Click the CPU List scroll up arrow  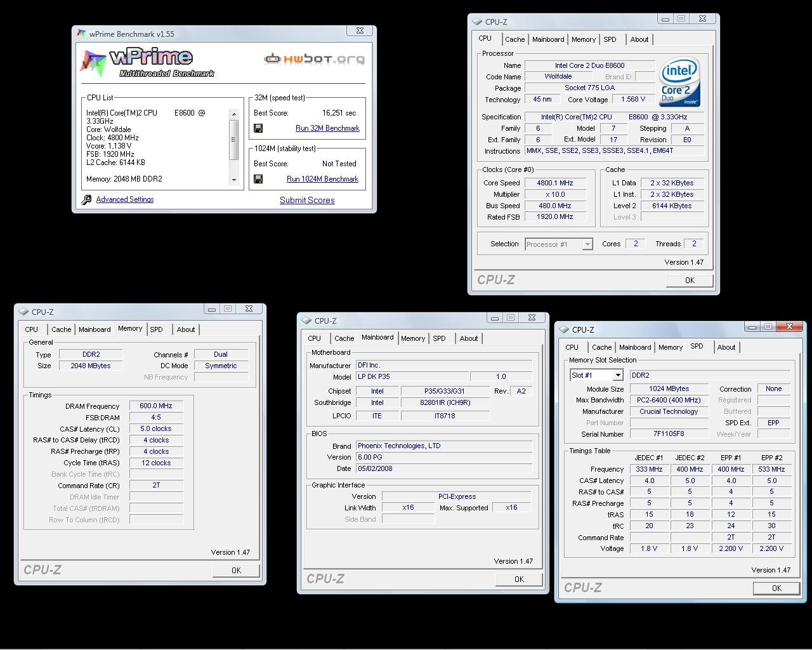(x=234, y=114)
